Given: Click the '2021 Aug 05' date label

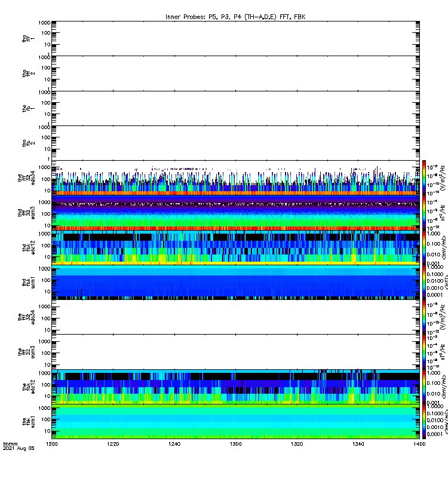Looking at the screenshot, I should [x=19, y=449].
